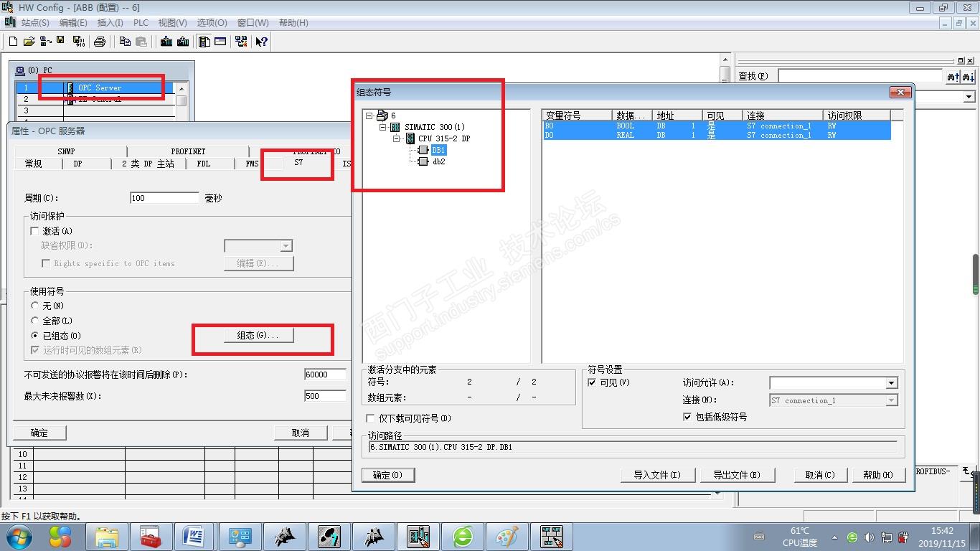
Task: Click the Save floppy disk toolbar icon
Action: (61, 41)
